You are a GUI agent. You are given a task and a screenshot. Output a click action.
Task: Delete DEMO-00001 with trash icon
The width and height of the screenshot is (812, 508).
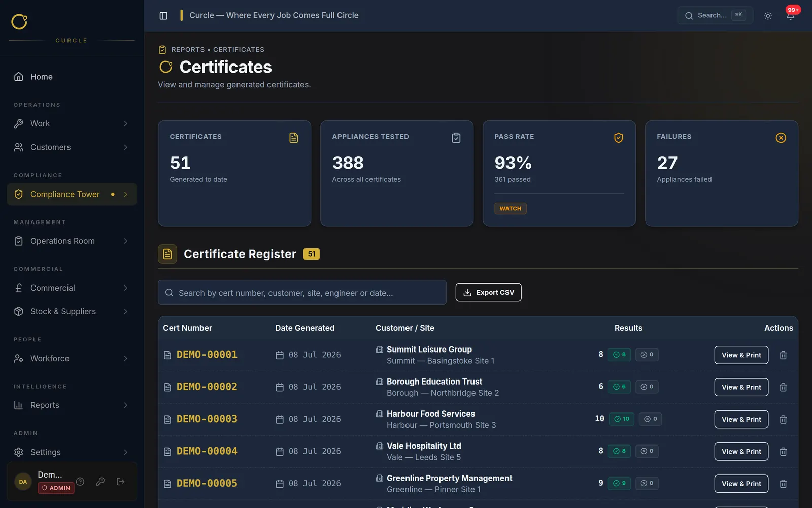(x=783, y=355)
